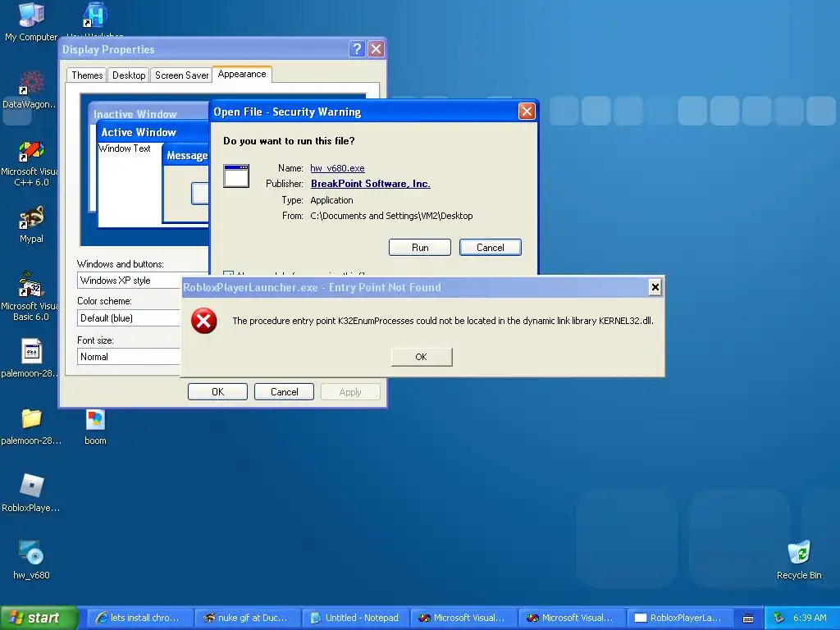Switch to Untitled - Notepad taskbar button
This screenshot has width=840, height=630.
point(356,618)
